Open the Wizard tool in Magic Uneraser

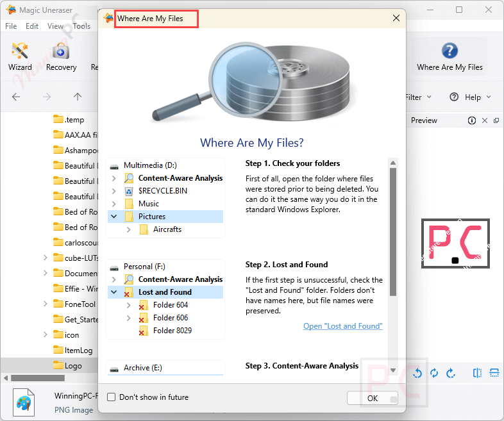20,57
